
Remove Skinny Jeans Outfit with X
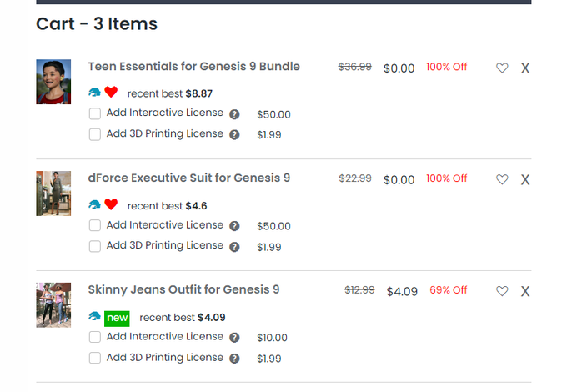(525, 291)
